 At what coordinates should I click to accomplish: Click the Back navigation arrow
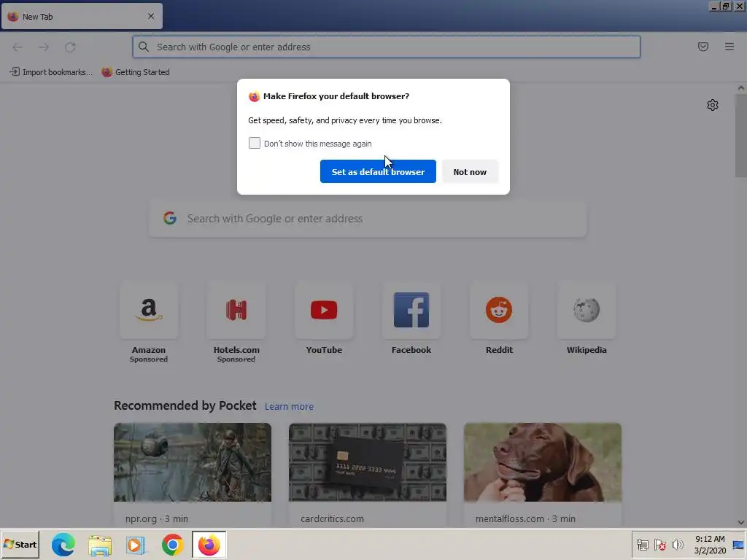(18, 47)
